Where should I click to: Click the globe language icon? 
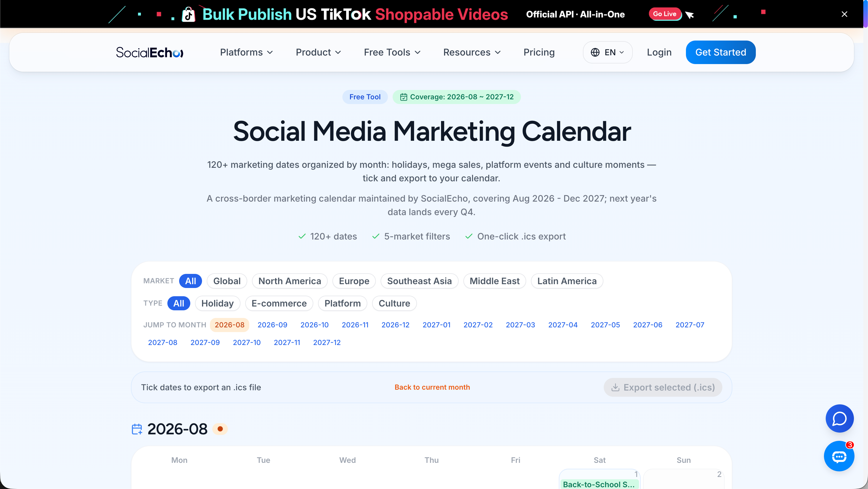coord(595,52)
